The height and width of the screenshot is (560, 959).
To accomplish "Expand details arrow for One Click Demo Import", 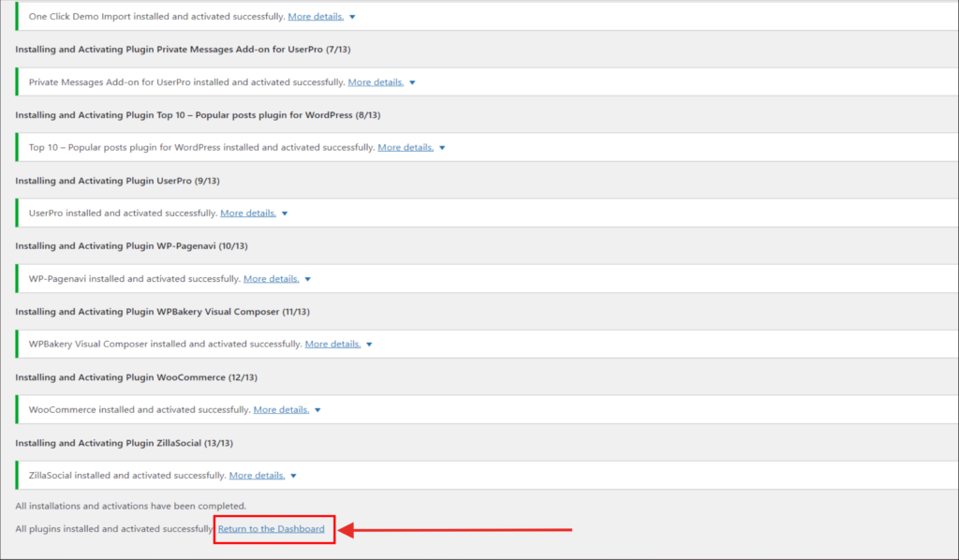I will tap(352, 17).
